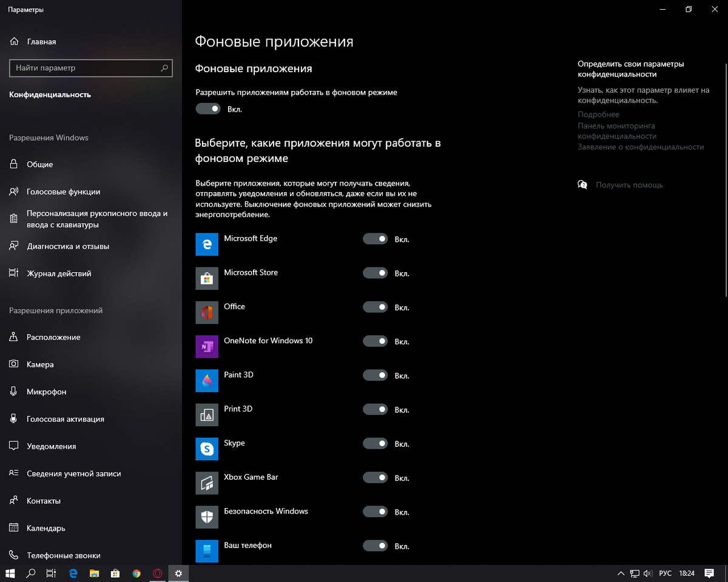Screen dimensions: 728x582
Task: Select the Paint 3D app icon
Action: click(207, 381)
